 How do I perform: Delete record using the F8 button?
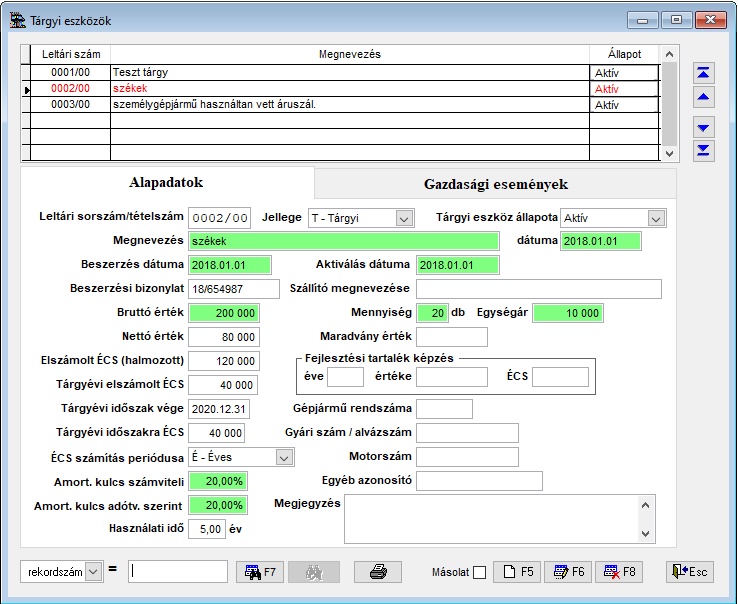pyautogui.click(x=618, y=572)
